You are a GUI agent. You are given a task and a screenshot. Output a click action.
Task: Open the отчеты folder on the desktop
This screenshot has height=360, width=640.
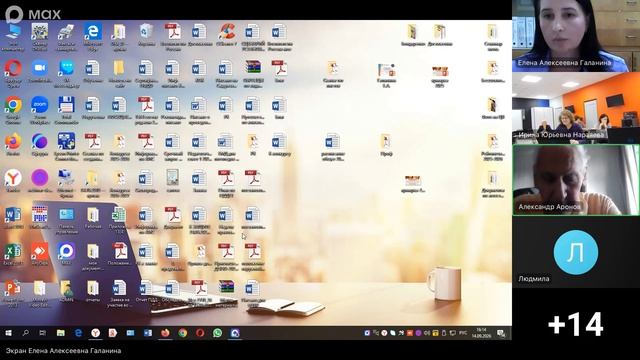[x=93, y=291]
